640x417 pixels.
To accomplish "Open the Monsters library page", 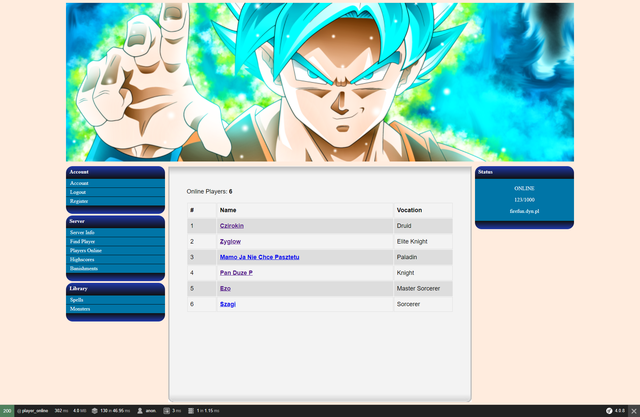I will [80, 309].
